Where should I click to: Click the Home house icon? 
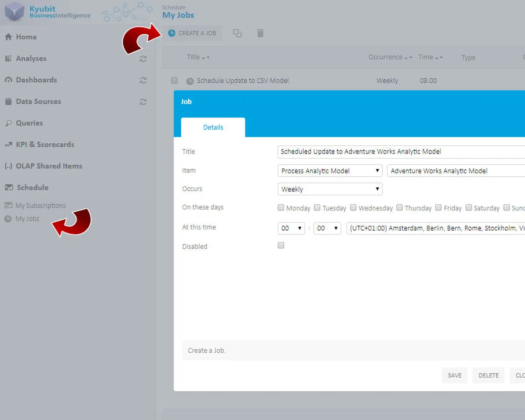(x=8, y=37)
